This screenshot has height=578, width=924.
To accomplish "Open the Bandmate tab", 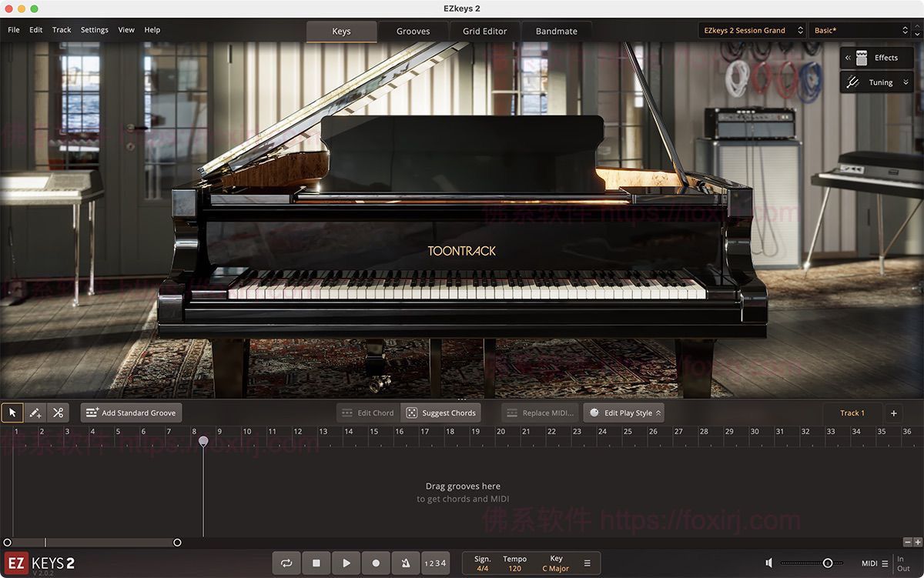I will coord(556,31).
